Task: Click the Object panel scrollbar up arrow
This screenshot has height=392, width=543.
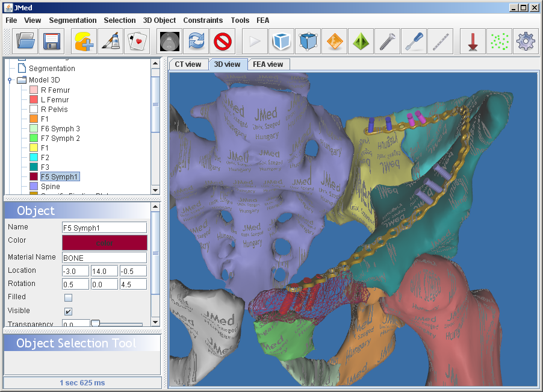Action: tap(155, 207)
